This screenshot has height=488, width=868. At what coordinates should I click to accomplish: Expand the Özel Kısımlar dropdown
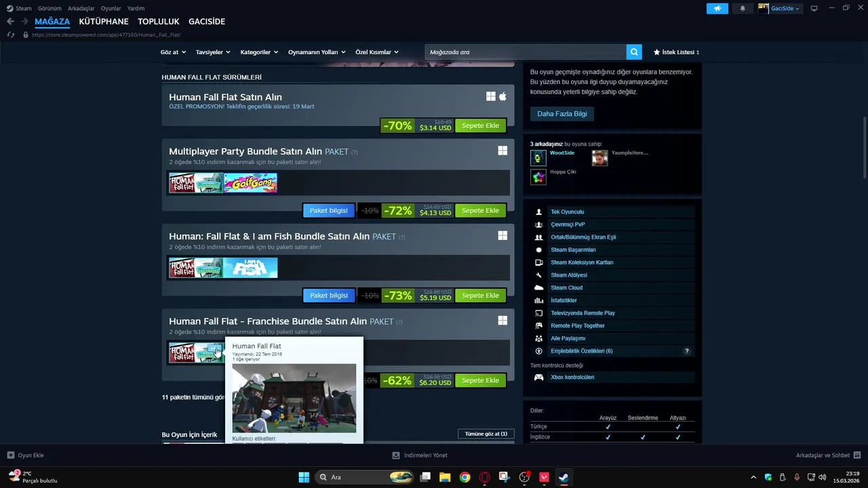[377, 52]
